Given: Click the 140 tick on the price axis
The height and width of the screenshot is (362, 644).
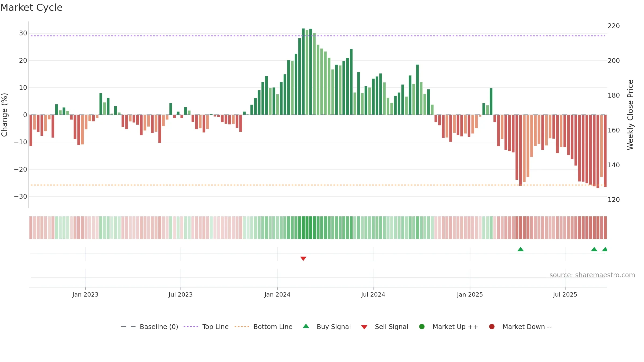Looking at the screenshot, I should [x=614, y=165].
